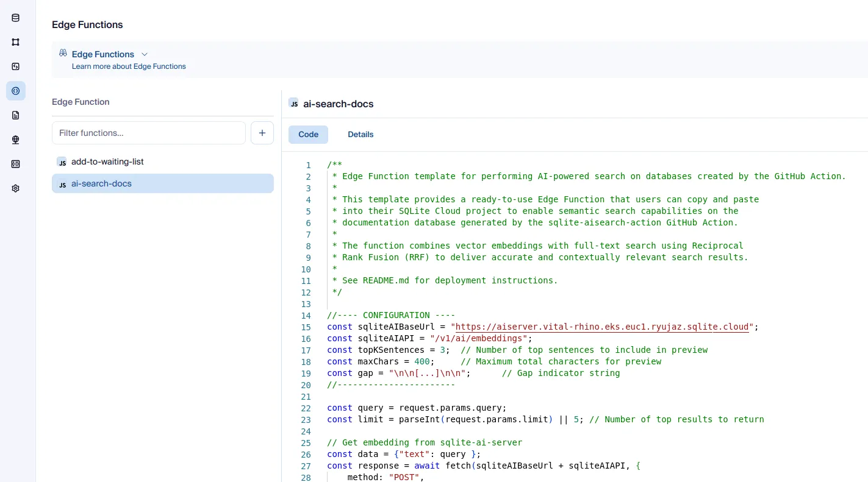Click the globe icon in the left sidebar
Screen dimensions: 868x482
pos(15,140)
